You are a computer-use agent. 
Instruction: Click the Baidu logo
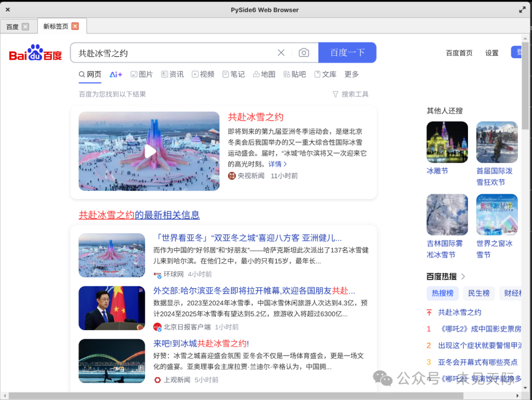pos(35,53)
